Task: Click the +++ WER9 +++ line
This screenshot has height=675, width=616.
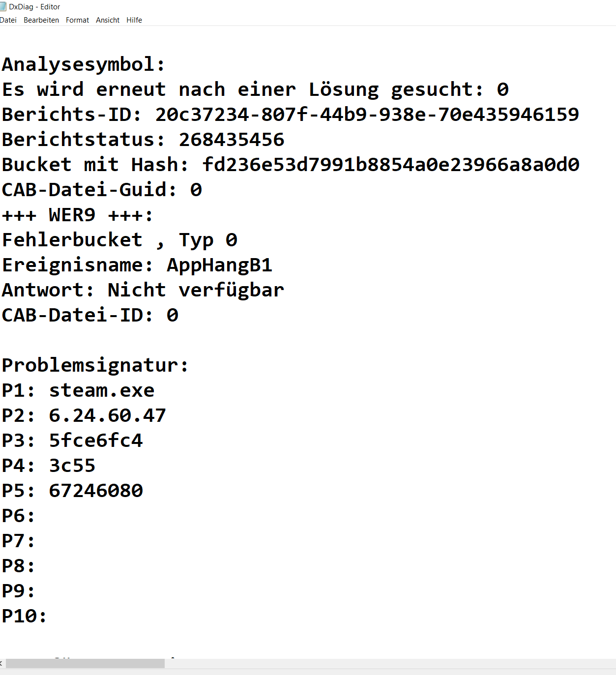Action: (x=78, y=215)
